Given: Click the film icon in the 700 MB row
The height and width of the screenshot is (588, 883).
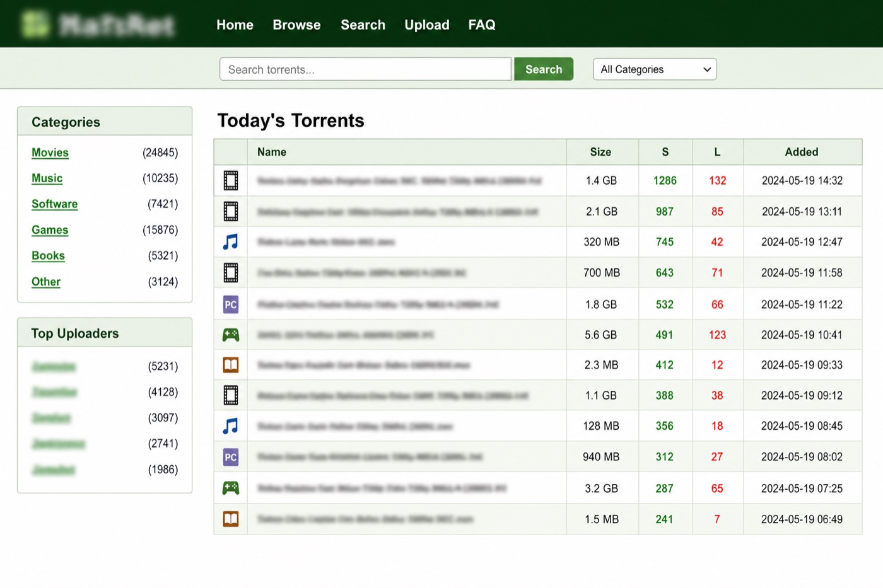Looking at the screenshot, I should (231, 273).
